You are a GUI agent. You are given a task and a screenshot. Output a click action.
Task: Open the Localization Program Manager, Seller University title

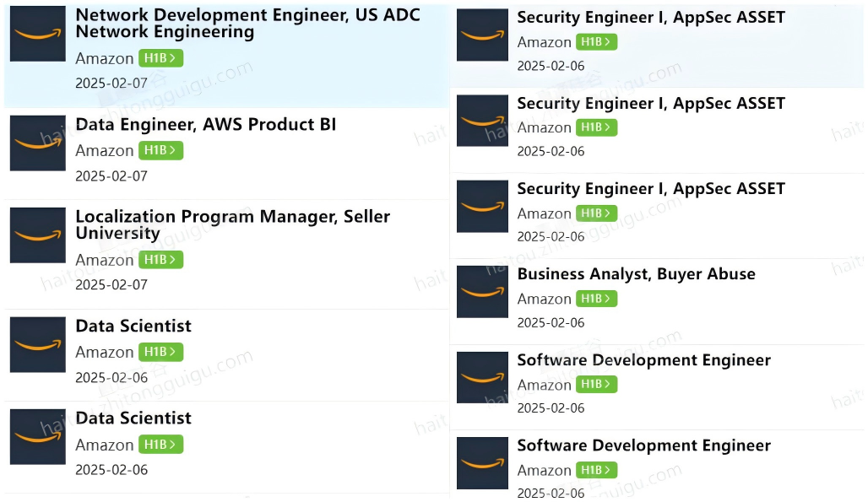232,224
